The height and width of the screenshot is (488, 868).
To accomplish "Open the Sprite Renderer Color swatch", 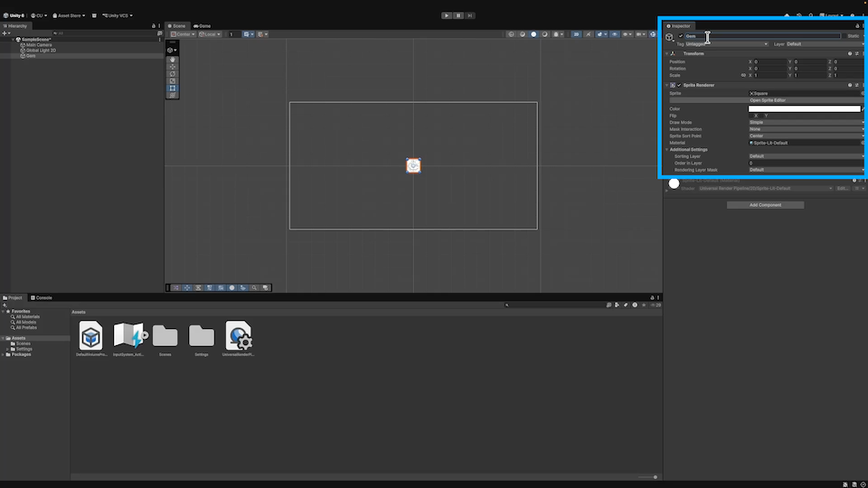I will [x=805, y=109].
